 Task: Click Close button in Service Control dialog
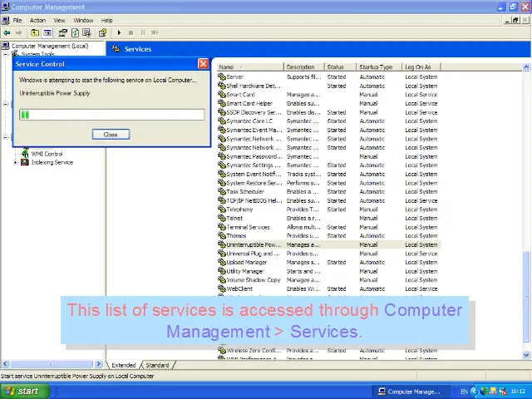tap(111, 135)
